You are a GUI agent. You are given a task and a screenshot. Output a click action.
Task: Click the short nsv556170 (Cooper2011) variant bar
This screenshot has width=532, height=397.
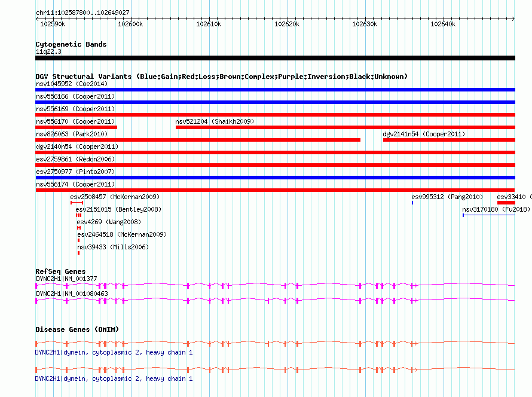coord(77,127)
